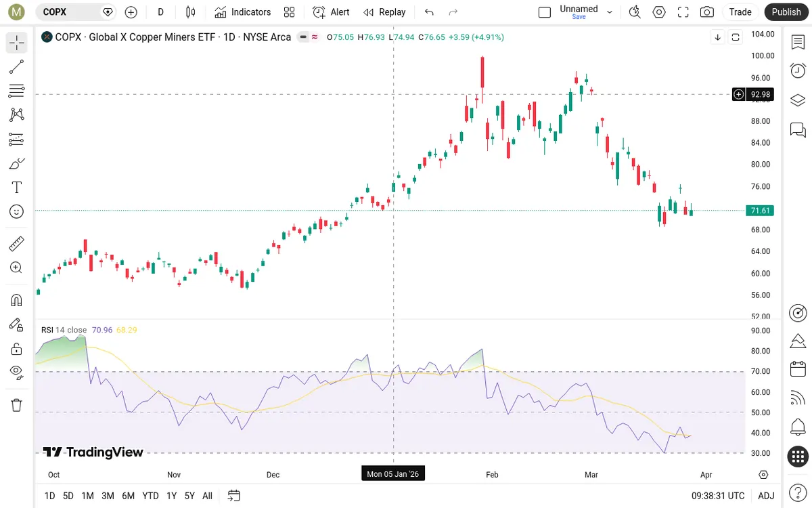Screen dimensions: 812x508
Task: Activate the zoom in tool
Action: [16, 268]
